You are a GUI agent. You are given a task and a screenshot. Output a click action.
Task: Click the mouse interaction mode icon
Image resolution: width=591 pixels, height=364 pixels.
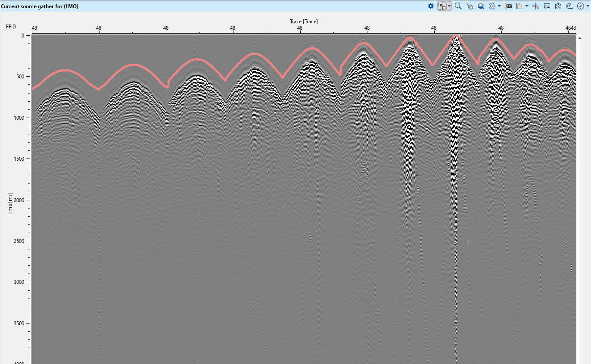470,6
